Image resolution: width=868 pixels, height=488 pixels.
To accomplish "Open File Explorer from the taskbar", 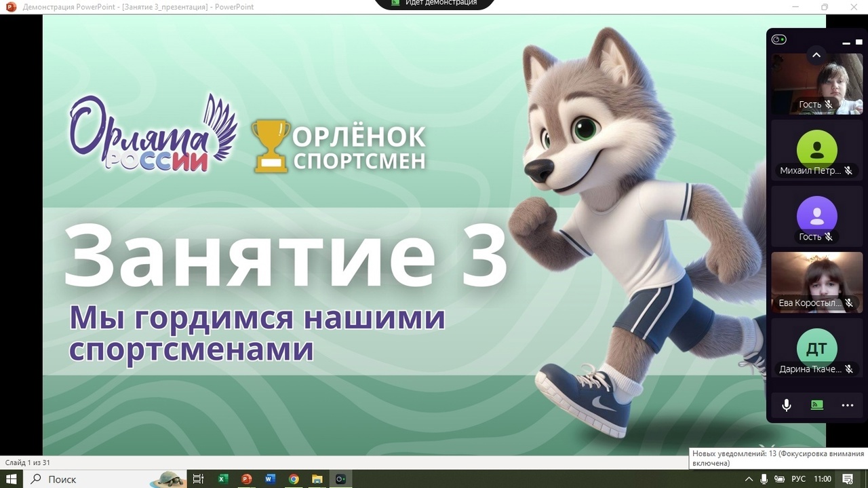I will (x=317, y=478).
